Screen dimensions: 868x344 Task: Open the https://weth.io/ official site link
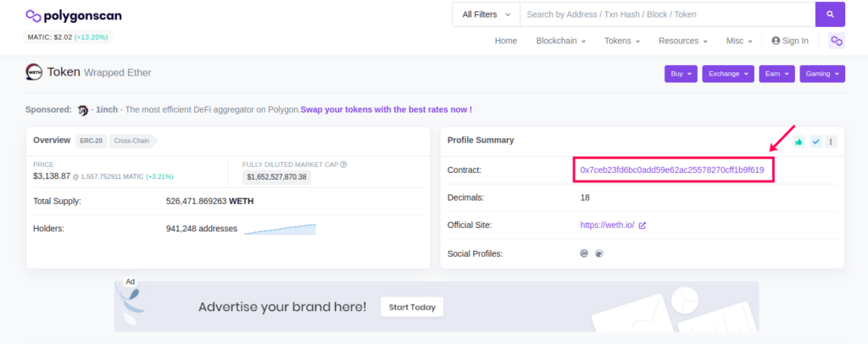pyautogui.click(x=607, y=225)
